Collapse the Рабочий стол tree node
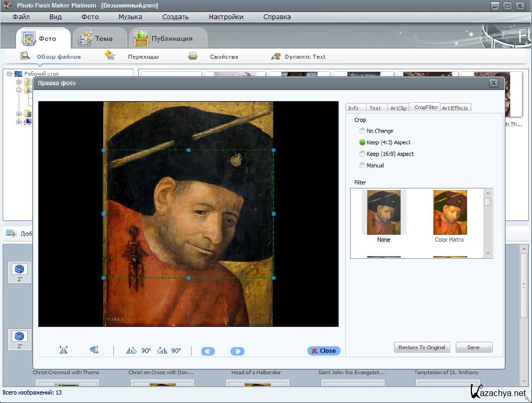 pyautogui.click(x=10, y=73)
